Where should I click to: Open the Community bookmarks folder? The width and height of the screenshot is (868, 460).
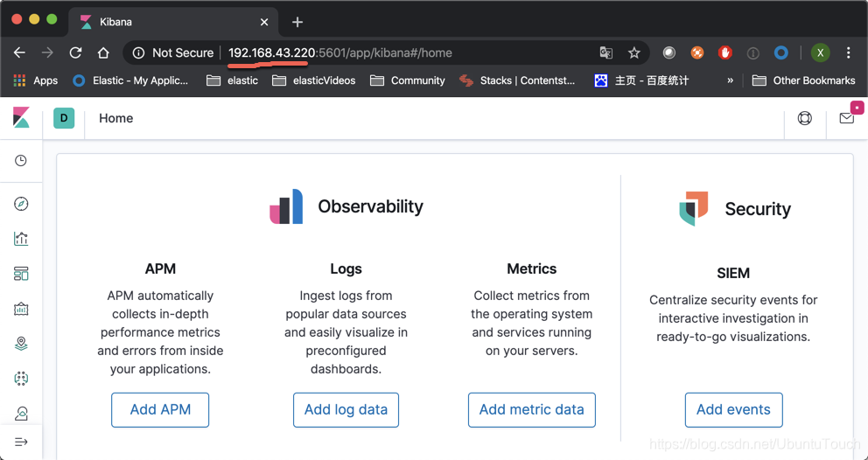408,80
